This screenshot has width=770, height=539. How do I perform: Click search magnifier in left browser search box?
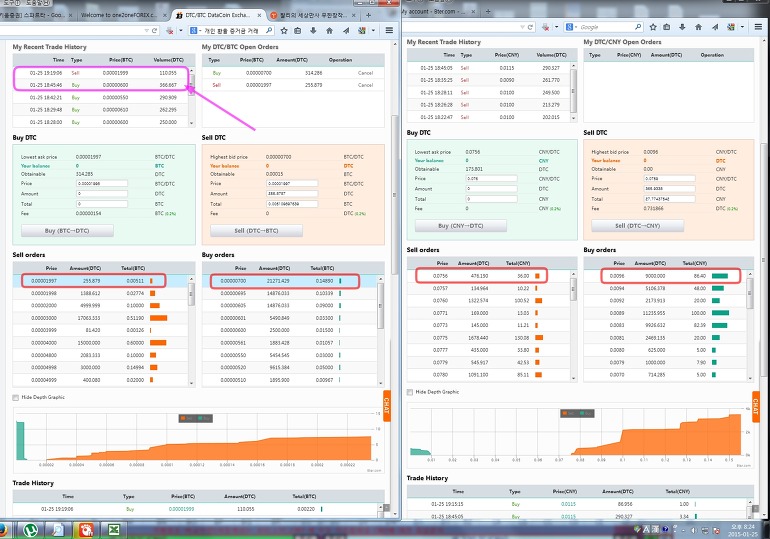tap(269, 30)
